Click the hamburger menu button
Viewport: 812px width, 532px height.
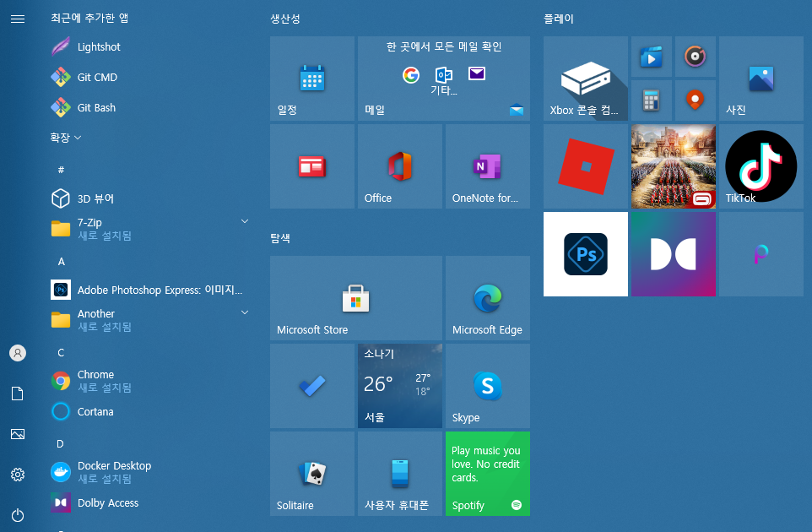click(18, 19)
